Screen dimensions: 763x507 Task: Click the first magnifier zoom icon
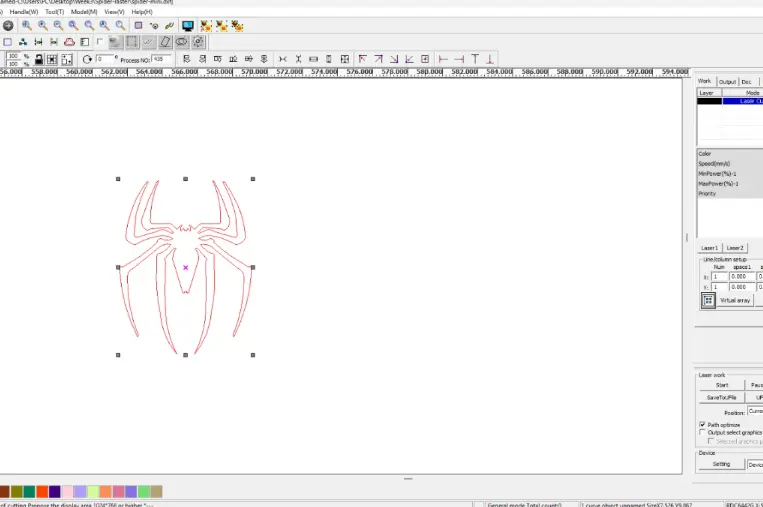click(x=27, y=26)
